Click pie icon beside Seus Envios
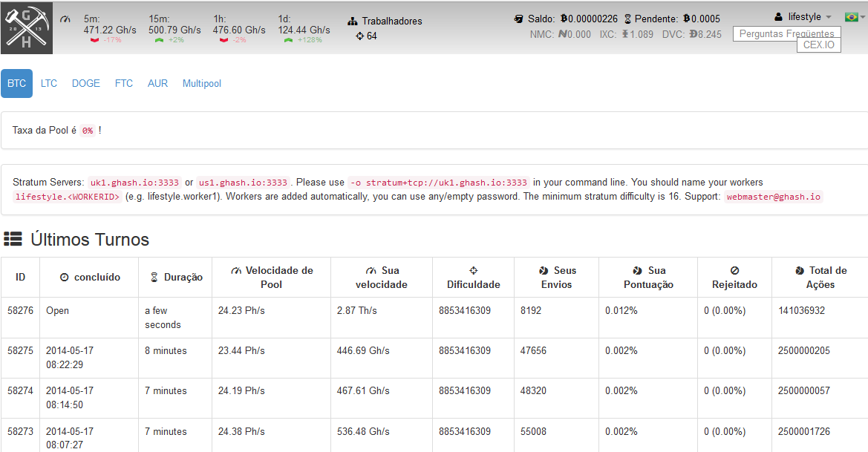Viewport: 868px width, 452px height. [x=544, y=271]
